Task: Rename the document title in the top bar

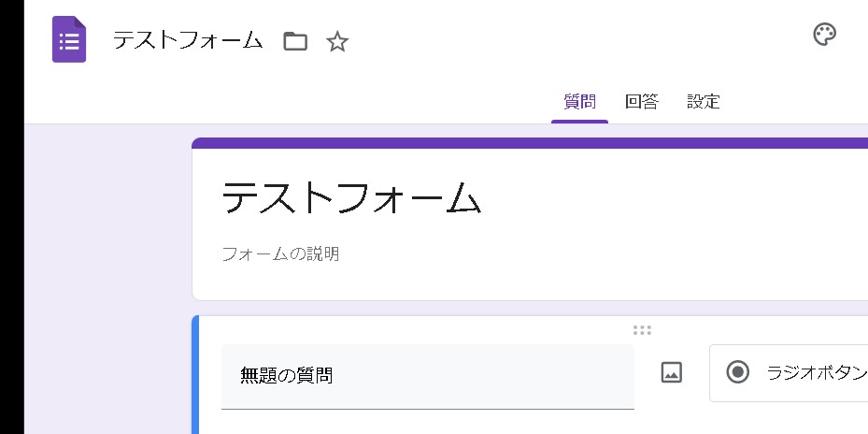Action: click(x=188, y=40)
